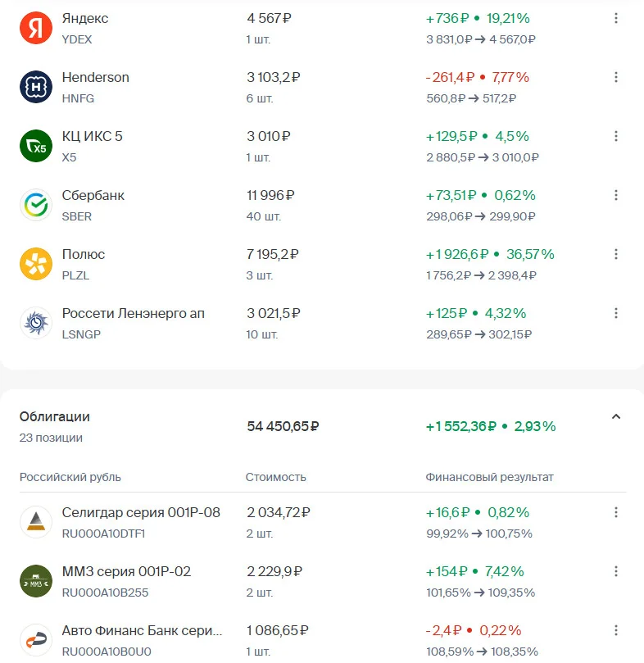Click the bonds result +1 552,36₽ 2,93%
Viewport: 644px width, 663px height.
(x=491, y=426)
